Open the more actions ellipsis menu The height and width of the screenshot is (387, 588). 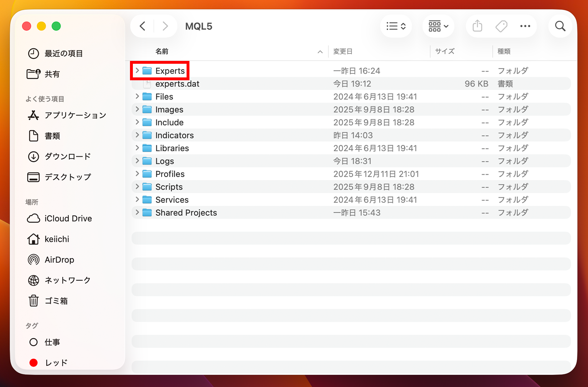click(525, 26)
